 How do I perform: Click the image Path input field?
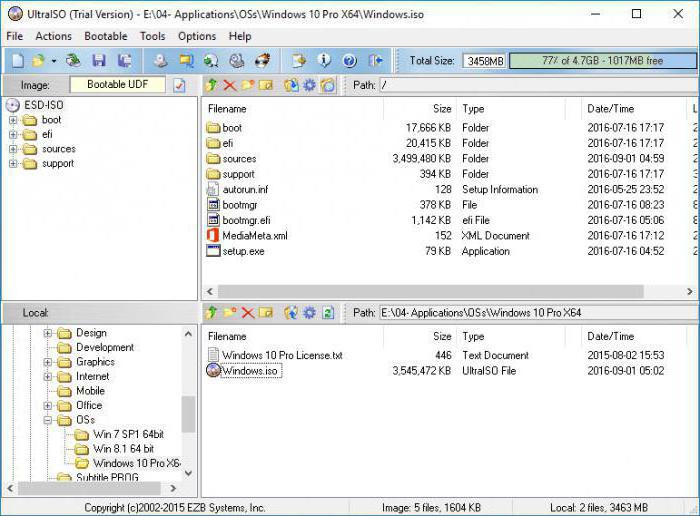[x=538, y=85]
